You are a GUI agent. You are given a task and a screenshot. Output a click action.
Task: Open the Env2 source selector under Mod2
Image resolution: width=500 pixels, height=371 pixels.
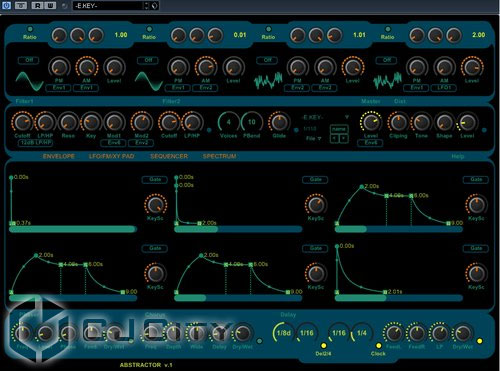point(141,143)
